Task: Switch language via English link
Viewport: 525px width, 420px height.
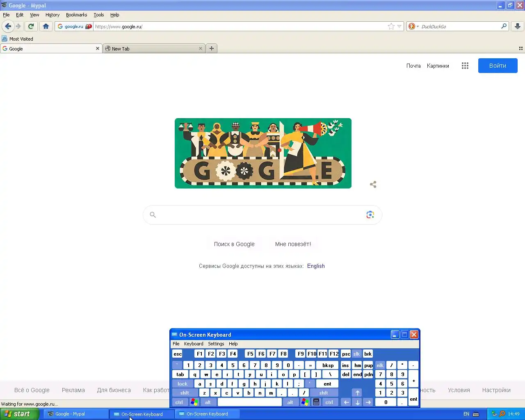Action: pos(316,266)
